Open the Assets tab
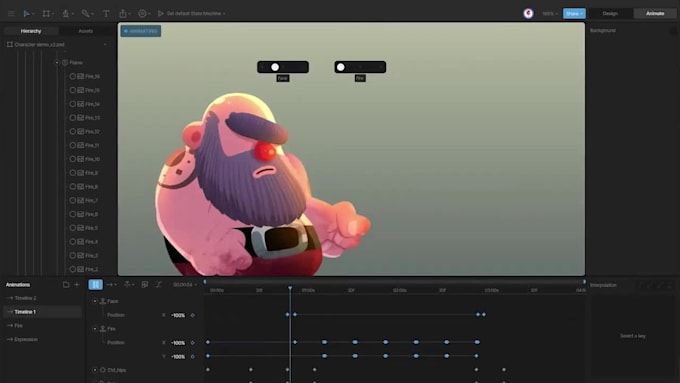The image size is (680, 383). click(85, 31)
